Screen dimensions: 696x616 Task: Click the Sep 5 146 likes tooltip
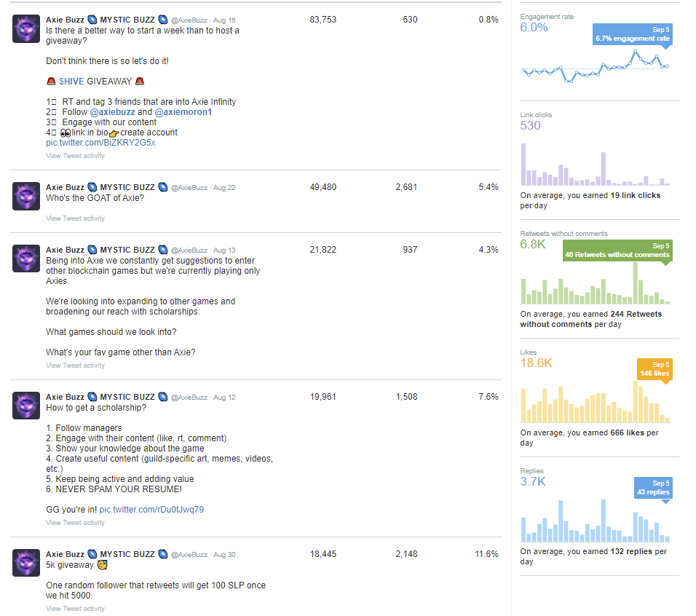[655, 369]
